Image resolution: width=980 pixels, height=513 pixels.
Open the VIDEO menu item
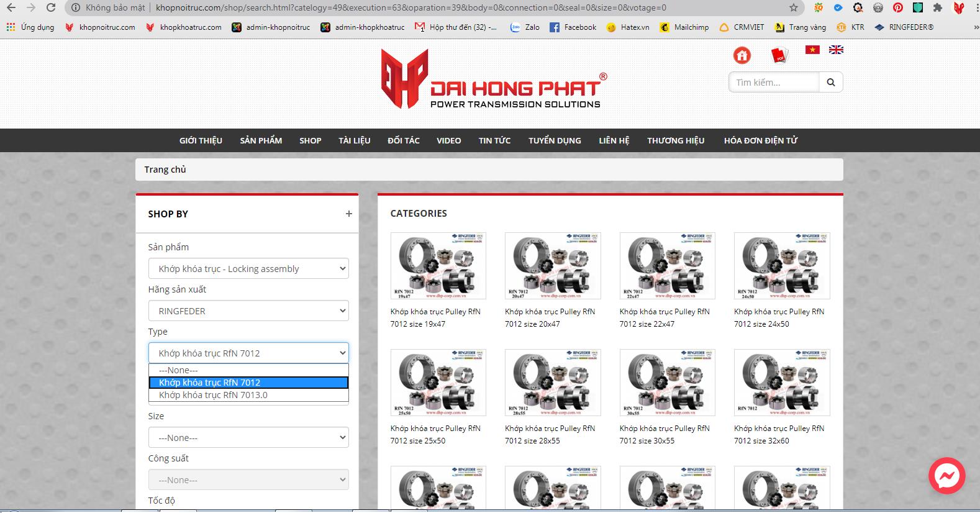click(449, 140)
